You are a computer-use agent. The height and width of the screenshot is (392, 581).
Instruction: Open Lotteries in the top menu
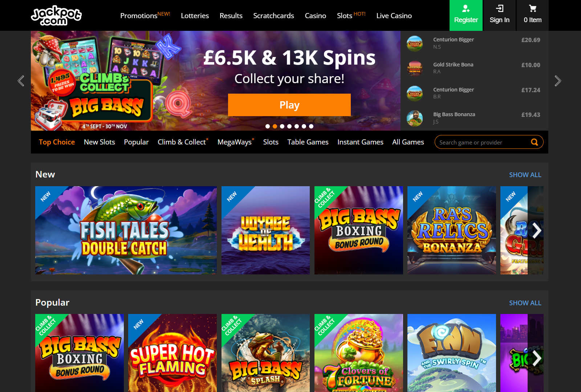click(195, 16)
